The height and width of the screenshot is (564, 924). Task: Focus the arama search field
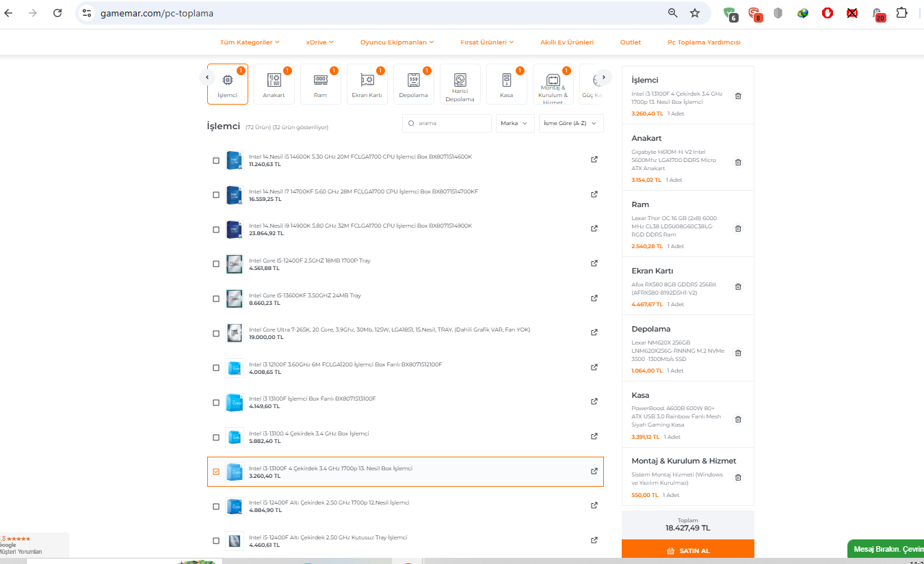(x=447, y=123)
